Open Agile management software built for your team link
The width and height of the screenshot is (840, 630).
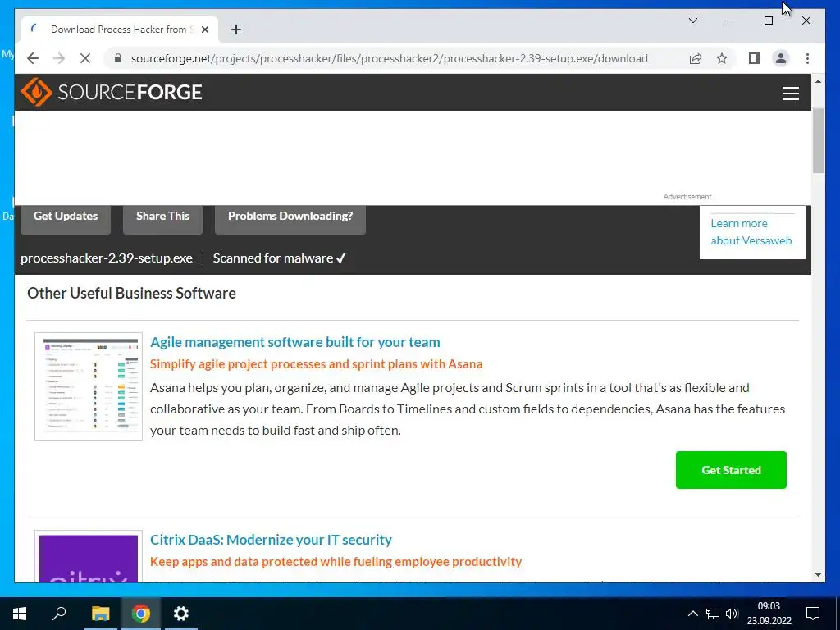295,342
